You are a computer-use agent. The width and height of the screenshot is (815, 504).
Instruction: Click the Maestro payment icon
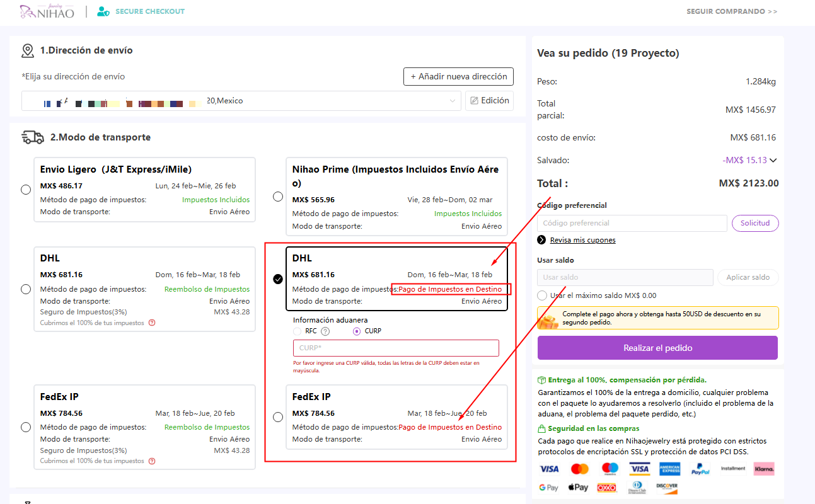pos(610,469)
